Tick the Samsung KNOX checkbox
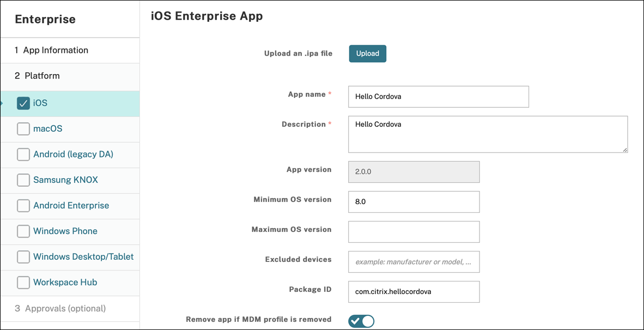 coord(23,180)
